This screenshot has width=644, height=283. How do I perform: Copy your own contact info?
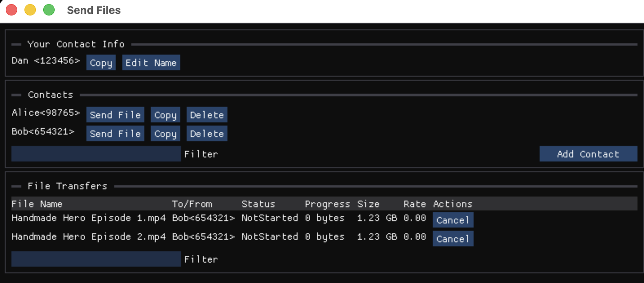(101, 63)
